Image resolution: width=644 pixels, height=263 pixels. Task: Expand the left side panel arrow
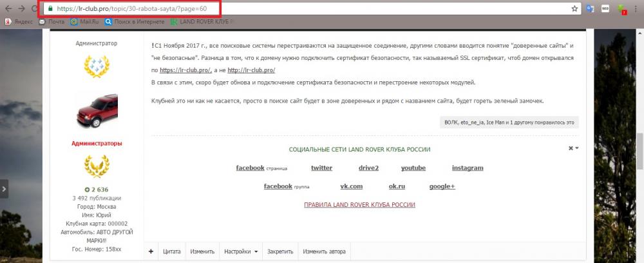(5, 189)
